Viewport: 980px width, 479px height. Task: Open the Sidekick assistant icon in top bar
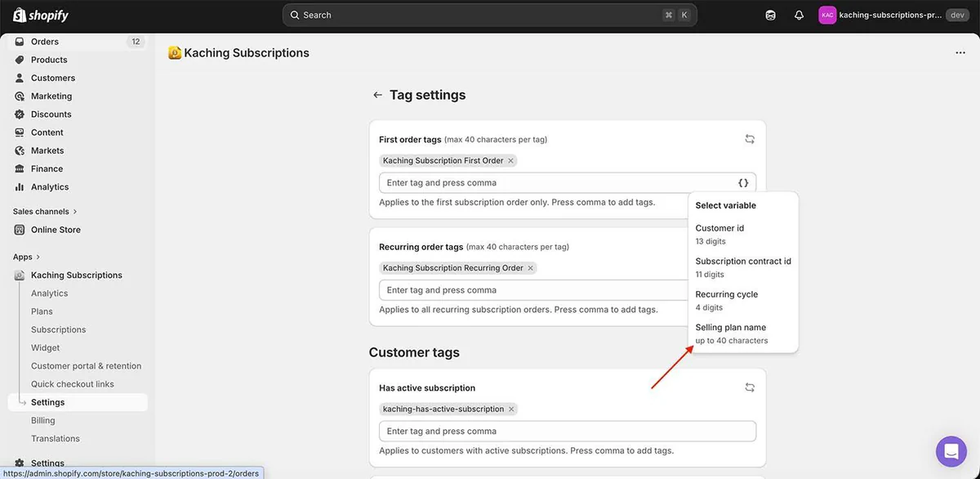click(x=770, y=15)
